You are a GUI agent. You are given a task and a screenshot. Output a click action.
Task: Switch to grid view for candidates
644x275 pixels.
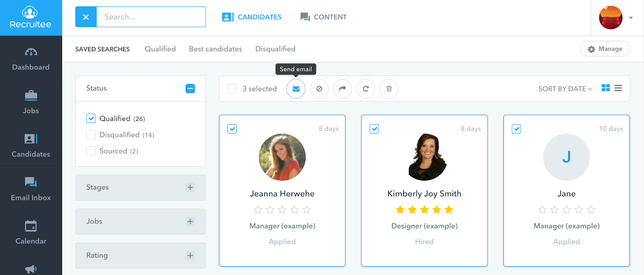(605, 88)
